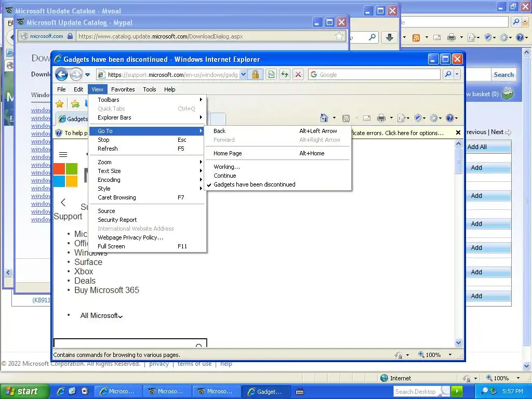This screenshot has height=399, width=532.
Task: Click the Buy Microsoft 365 link
Action: point(107,290)
